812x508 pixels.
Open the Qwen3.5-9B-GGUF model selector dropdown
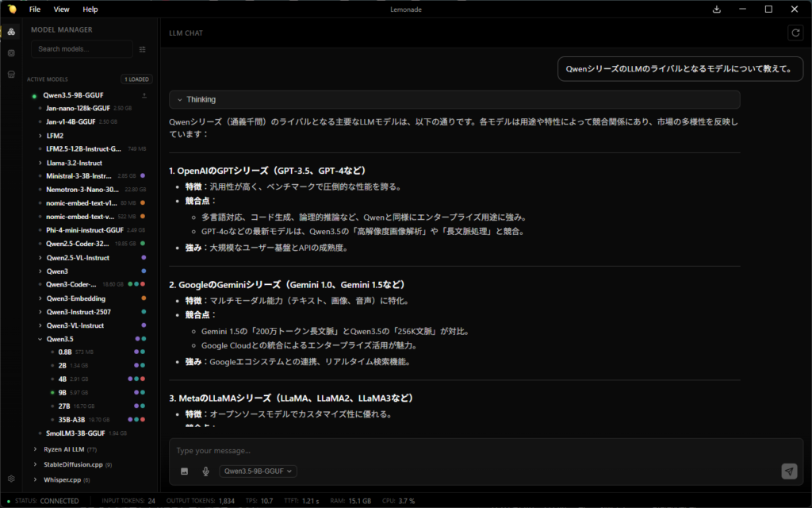pos(259,471)
